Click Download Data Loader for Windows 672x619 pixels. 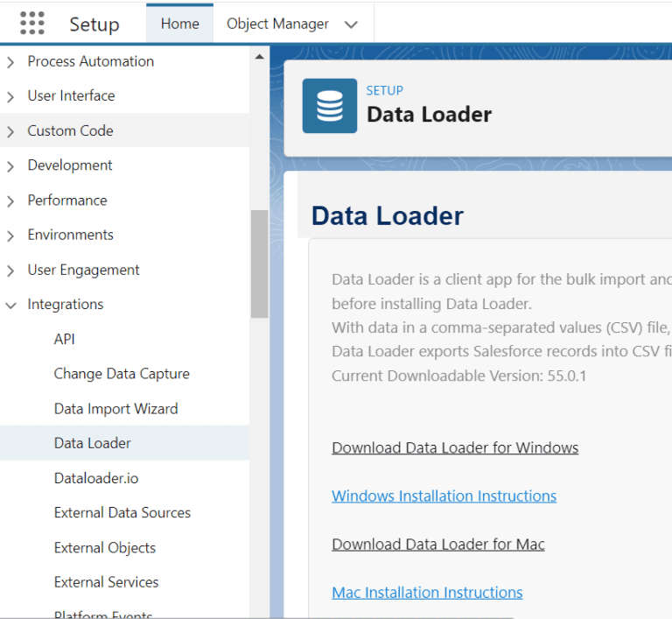pyautogui.click(x=455, y=447)
